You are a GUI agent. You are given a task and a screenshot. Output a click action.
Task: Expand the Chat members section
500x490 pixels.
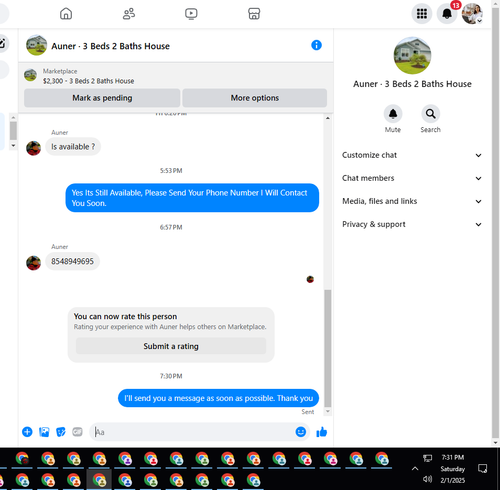(x=412, y=178)
